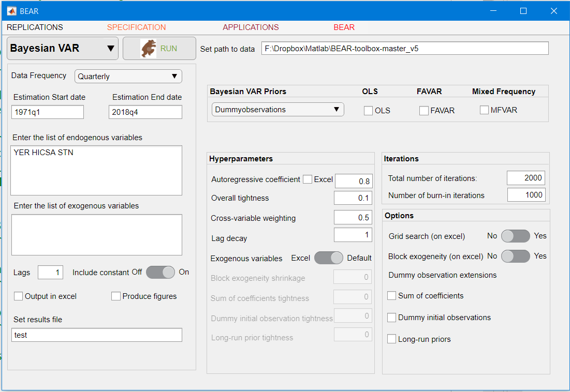Open the Bayesian VAR model dropdown
Screen dimensions: 570x392
click(x=63, y=48)
